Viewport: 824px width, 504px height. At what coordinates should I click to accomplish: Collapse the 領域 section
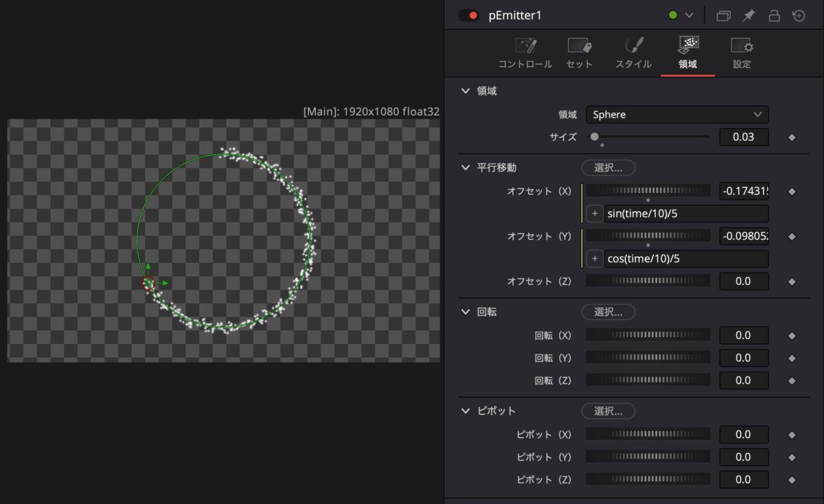pos(465,91)
